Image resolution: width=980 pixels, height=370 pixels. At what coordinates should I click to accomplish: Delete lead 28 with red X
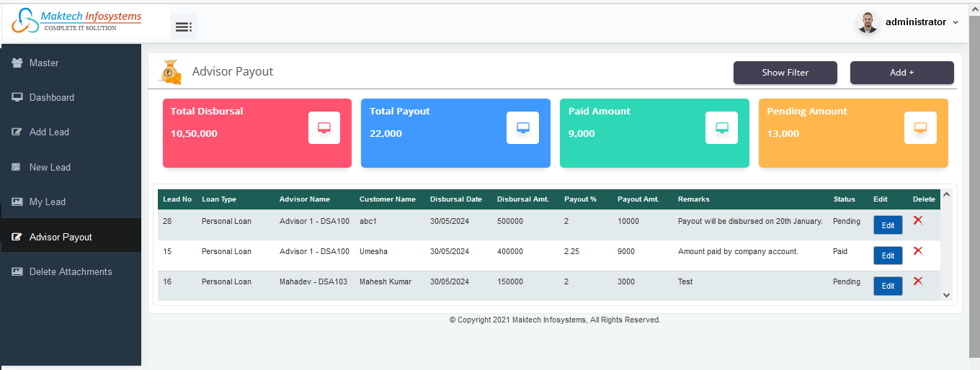tap(917, 220)
